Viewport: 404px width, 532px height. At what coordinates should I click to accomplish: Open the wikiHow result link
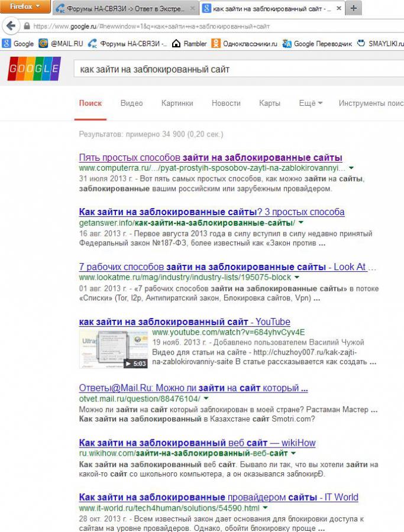197,443
